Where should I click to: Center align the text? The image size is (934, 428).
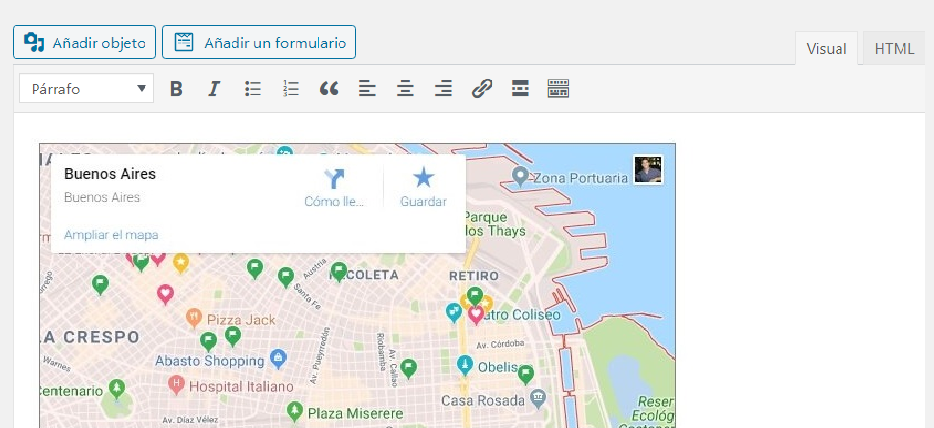pos(405,89)
